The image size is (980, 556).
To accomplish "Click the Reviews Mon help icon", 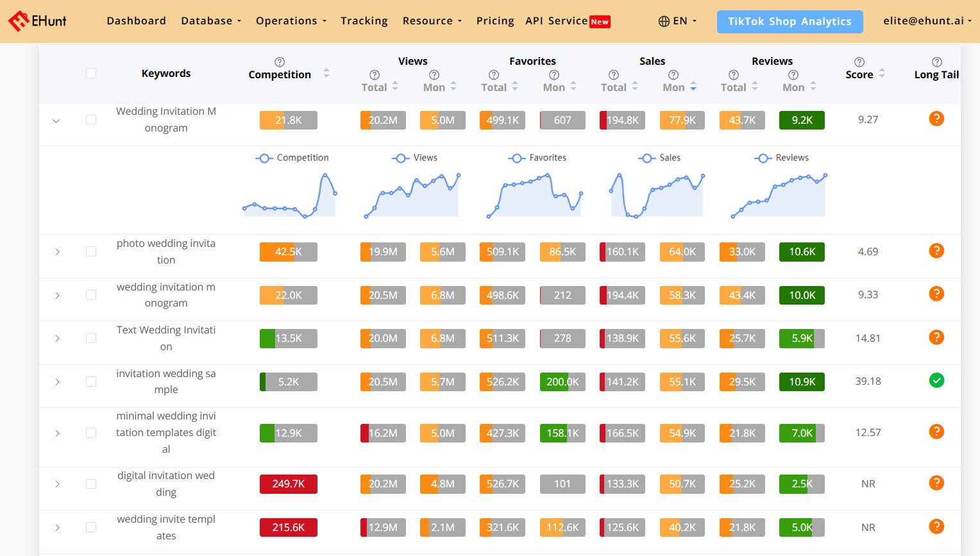I will 793,75.
